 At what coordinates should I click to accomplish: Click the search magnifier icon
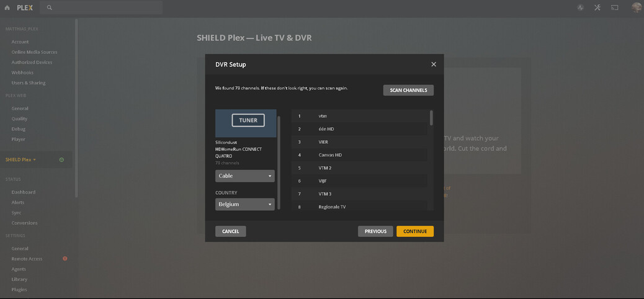tap(49, 7)
